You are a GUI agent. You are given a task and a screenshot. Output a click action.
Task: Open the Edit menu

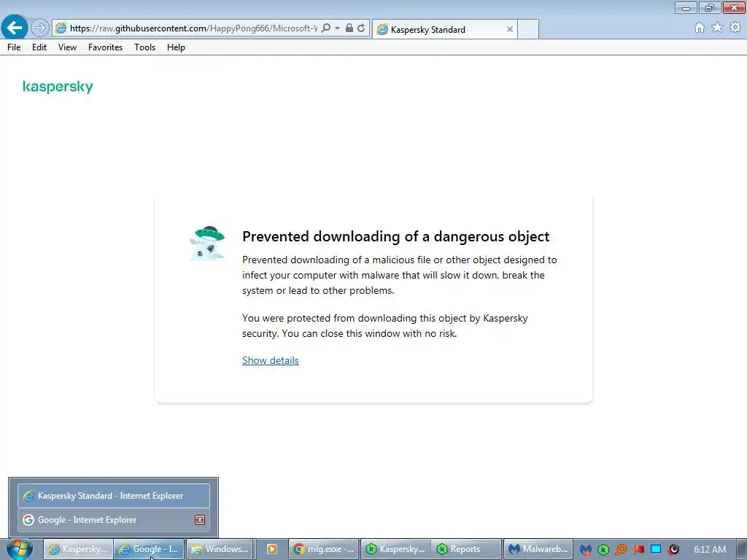[39, 47]
